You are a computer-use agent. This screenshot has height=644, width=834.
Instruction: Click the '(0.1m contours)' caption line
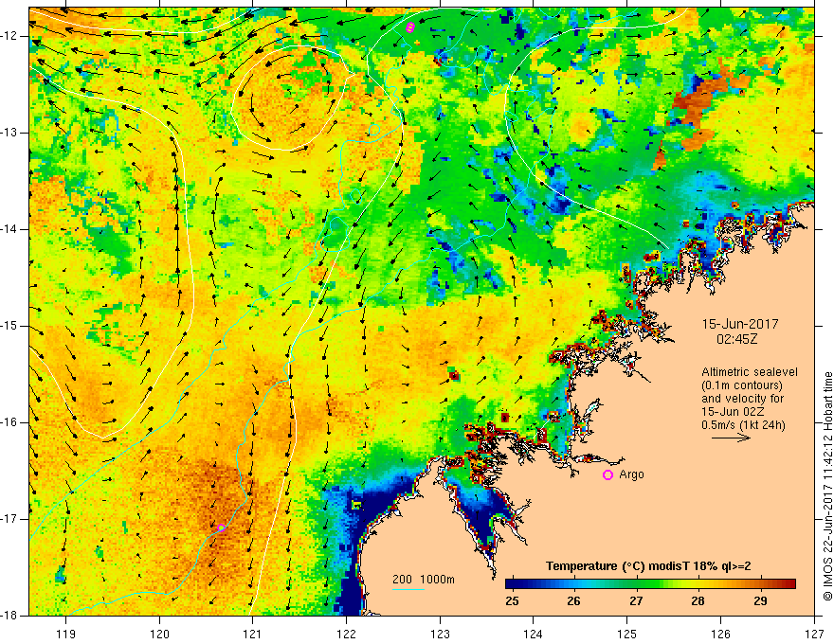[x=742, y=385]
